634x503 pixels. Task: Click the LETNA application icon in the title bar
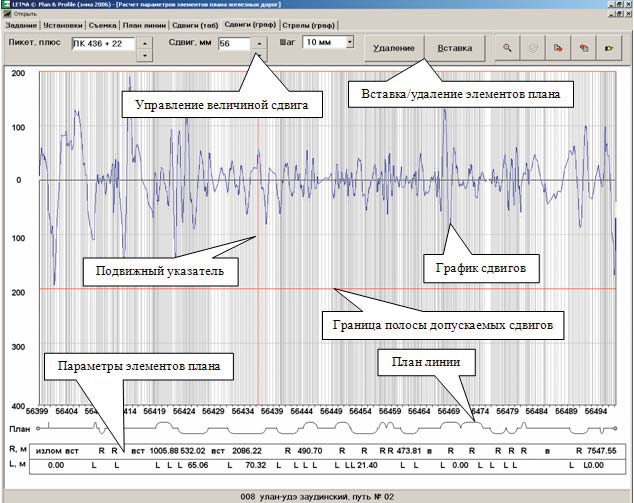point(6,4)
